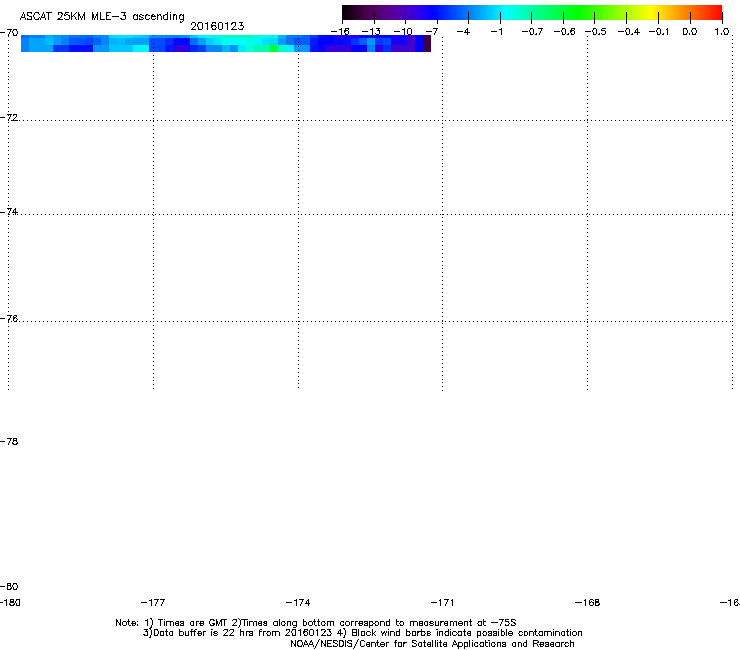Click the latitude label -76

click(9, 319)
